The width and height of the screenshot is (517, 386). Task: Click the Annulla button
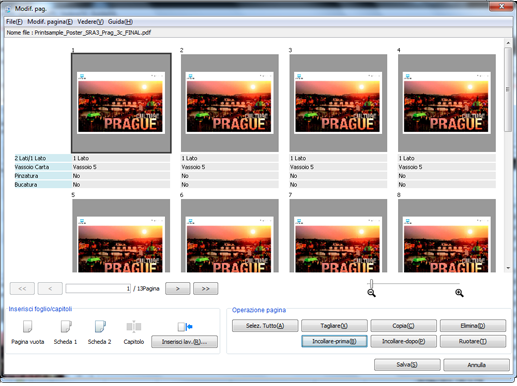476,365
